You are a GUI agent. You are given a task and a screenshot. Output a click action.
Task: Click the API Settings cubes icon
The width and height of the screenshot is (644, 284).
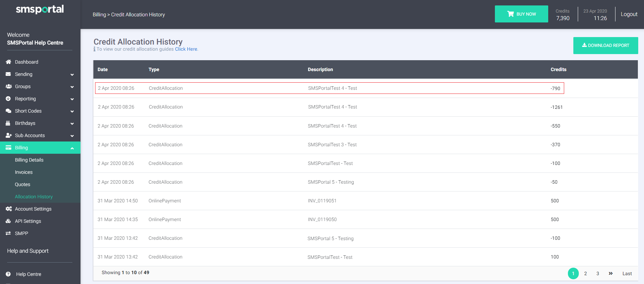point(8,221)
